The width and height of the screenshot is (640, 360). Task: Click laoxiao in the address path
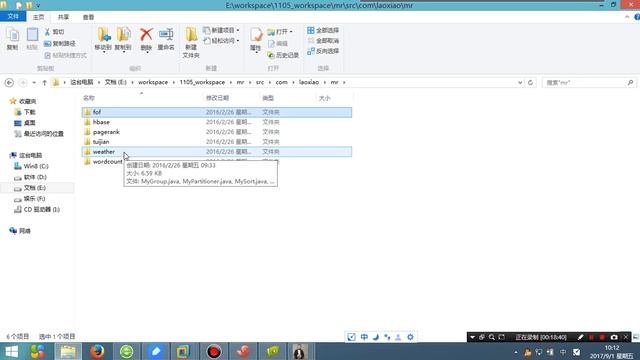click(309, 82)
